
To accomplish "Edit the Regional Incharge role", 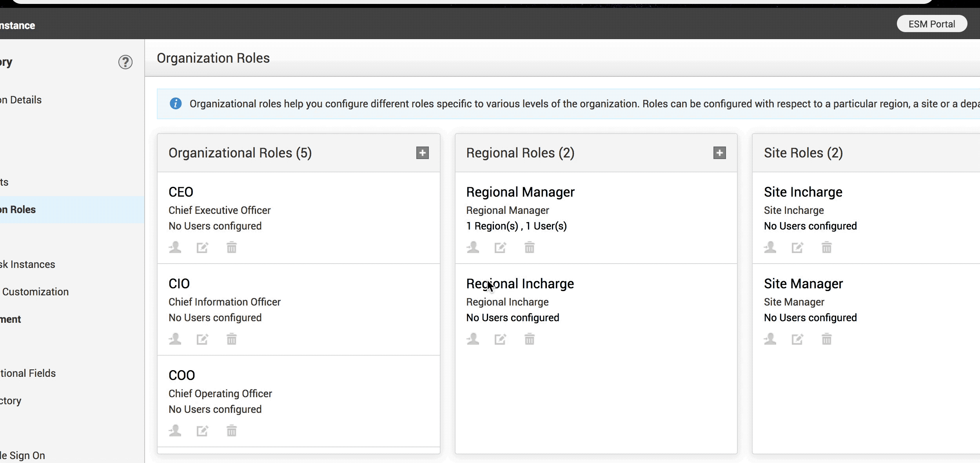I will (x=500, y=339).
